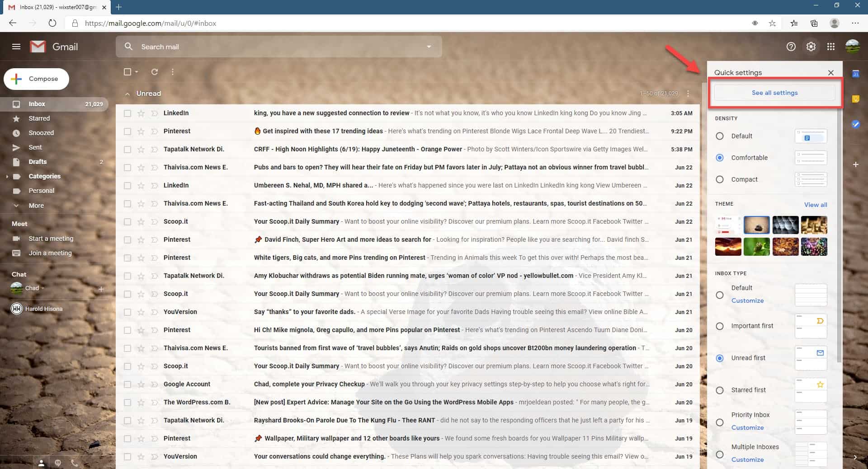Image resolution: width=868 pixels, height=469 pixels.
Task: Open the phone calls icon at the bottom
Action: tap(75, 463)
